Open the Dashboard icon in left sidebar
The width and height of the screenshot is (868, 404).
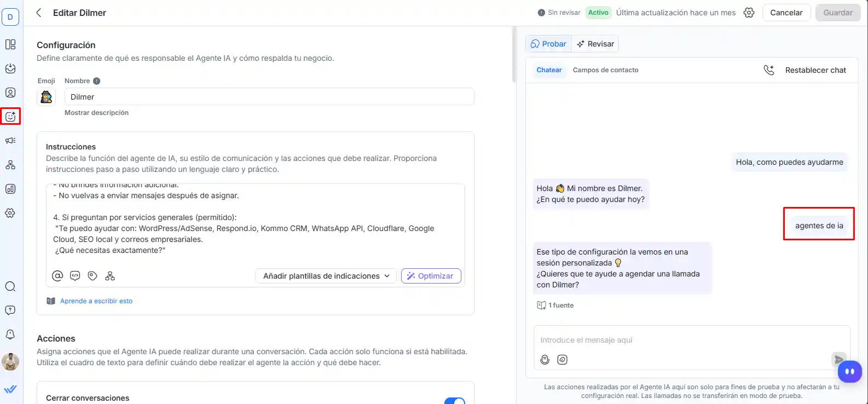(10, 44)
